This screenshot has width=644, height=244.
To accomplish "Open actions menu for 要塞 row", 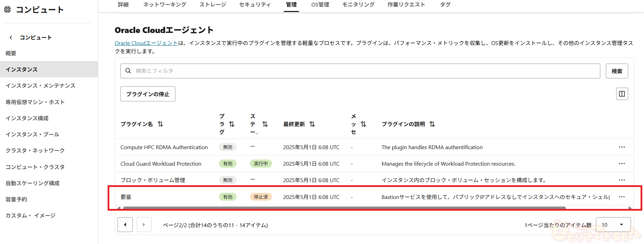I will coord(622,197).
